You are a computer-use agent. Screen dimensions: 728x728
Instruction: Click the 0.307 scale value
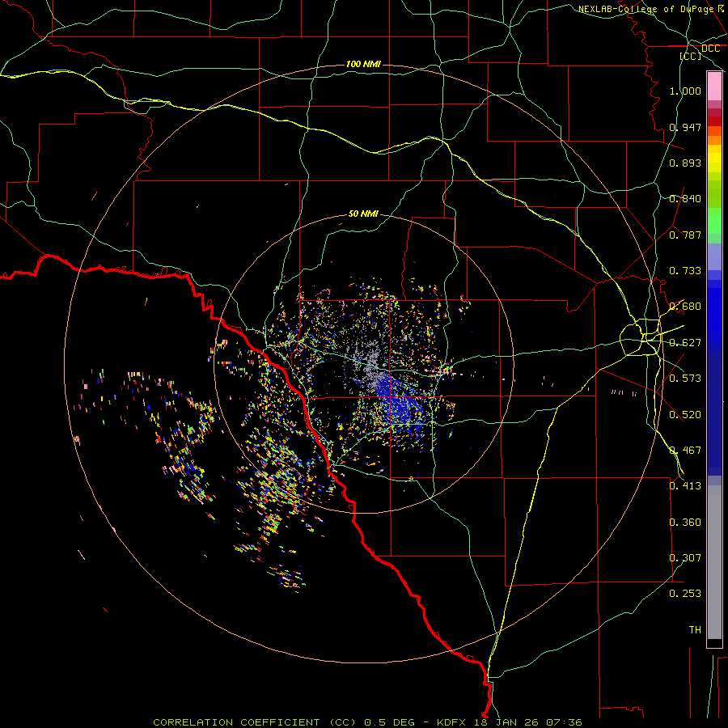tap(685, 558)
